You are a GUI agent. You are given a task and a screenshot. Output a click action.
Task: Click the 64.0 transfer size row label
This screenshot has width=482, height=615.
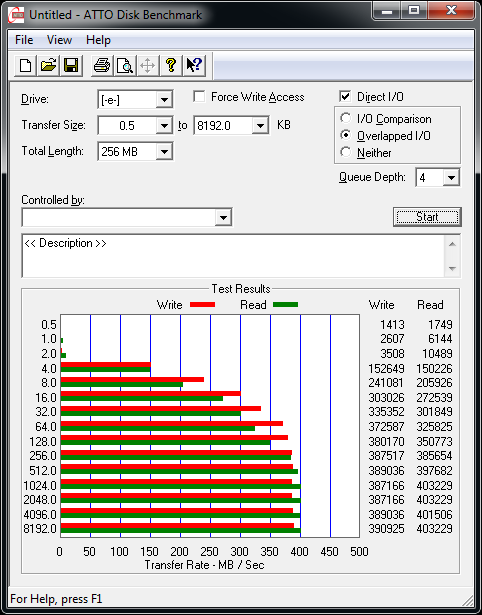(46, 426)
